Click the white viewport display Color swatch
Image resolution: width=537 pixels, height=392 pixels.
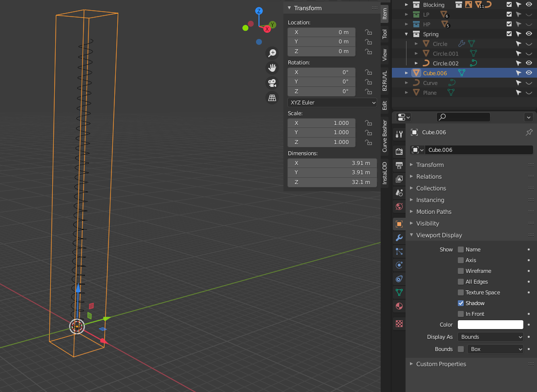[x=490, y=324]
